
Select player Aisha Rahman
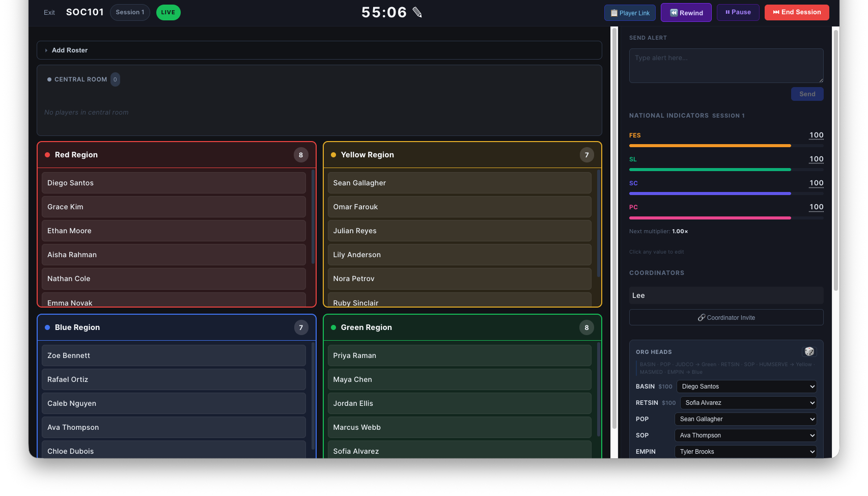coord(174,255)
